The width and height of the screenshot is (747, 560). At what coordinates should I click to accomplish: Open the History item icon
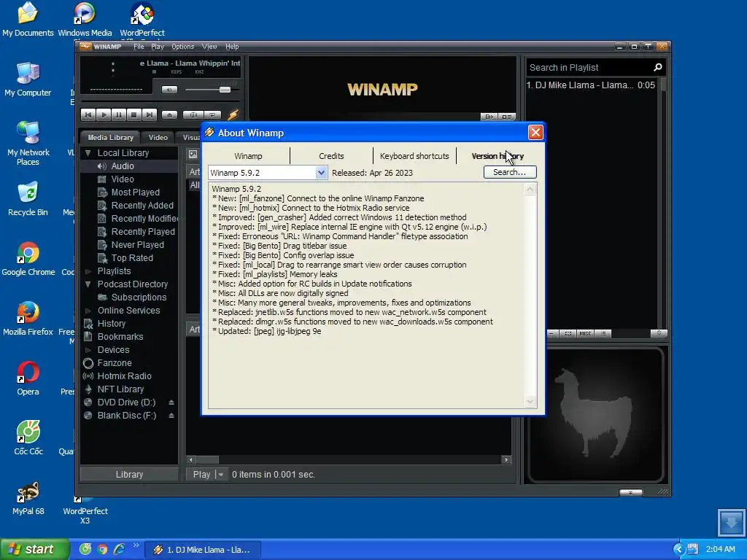(88, 324)
